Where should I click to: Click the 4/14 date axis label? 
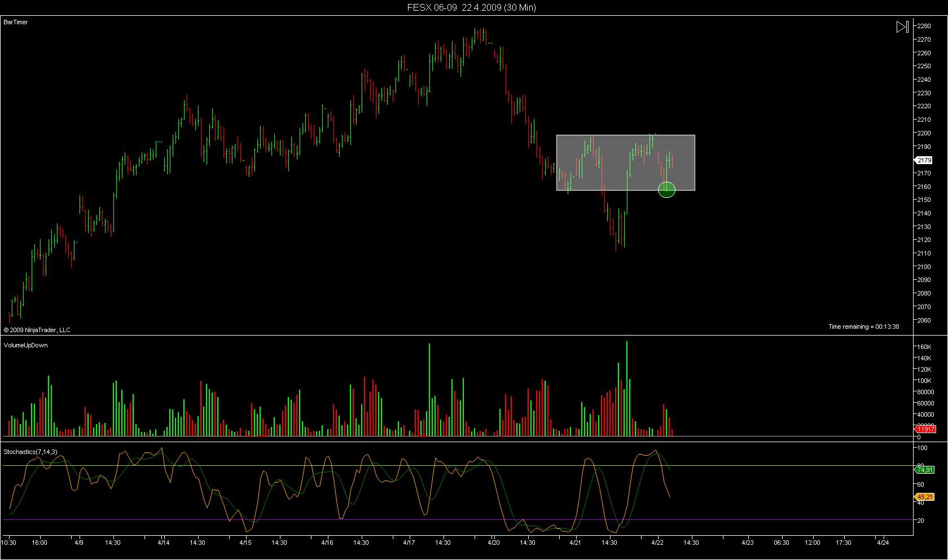(163, 543)
